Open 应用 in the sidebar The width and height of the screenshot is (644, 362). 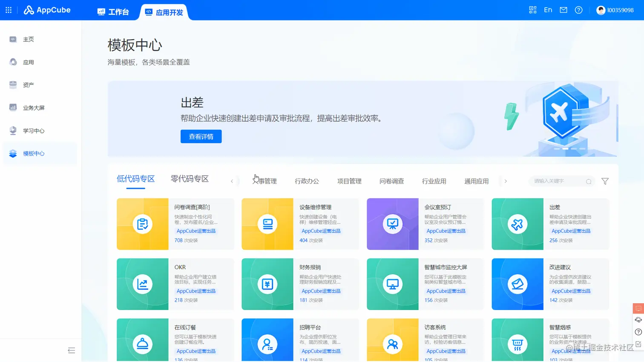[40, 62]
